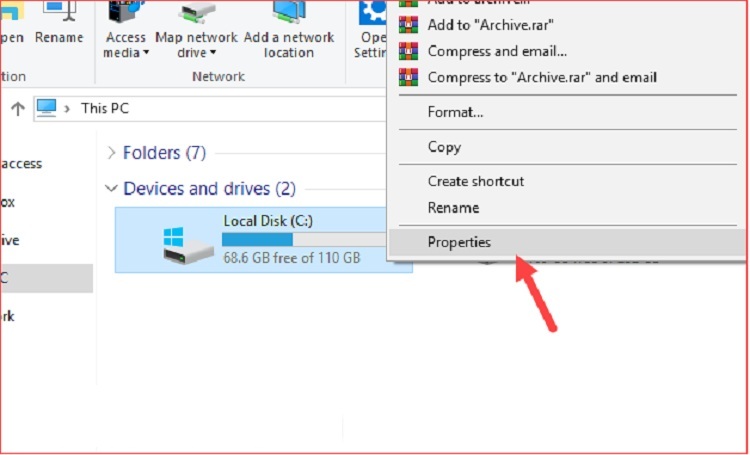Go up one level with the up arrow
This screenshot has height=455, width=750.
coord(15,108)
